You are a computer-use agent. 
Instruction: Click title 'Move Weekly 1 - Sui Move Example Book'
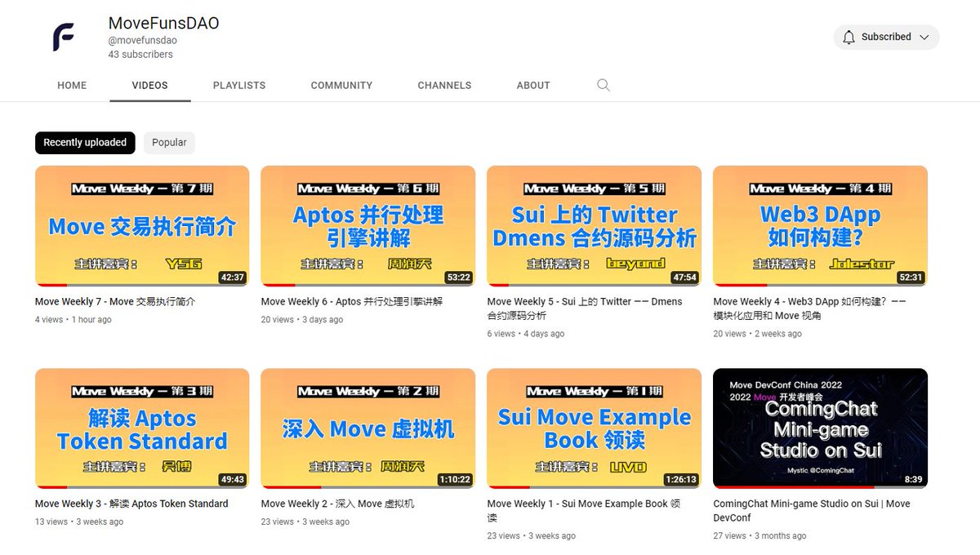[x=584, y=511]
